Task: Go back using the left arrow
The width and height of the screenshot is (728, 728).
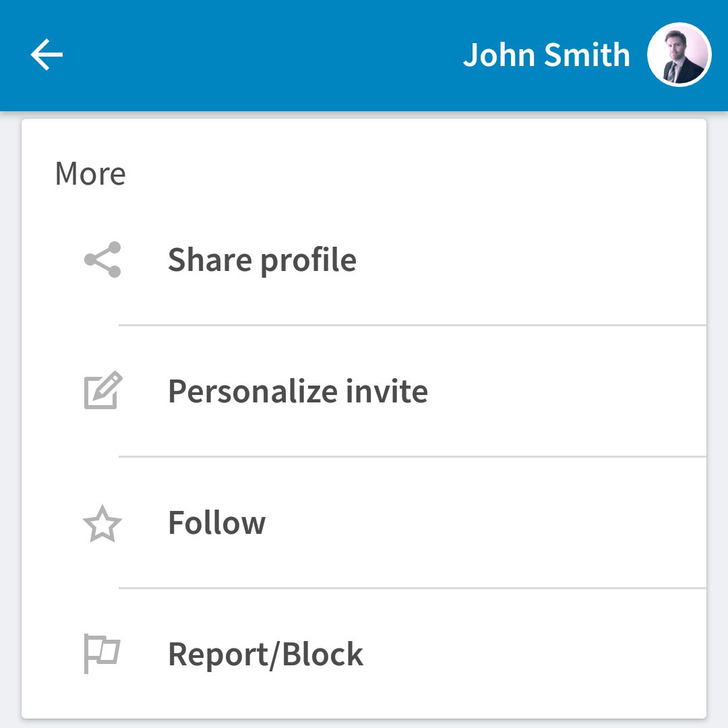Action: pyautogui.click(x=47, y=55)
